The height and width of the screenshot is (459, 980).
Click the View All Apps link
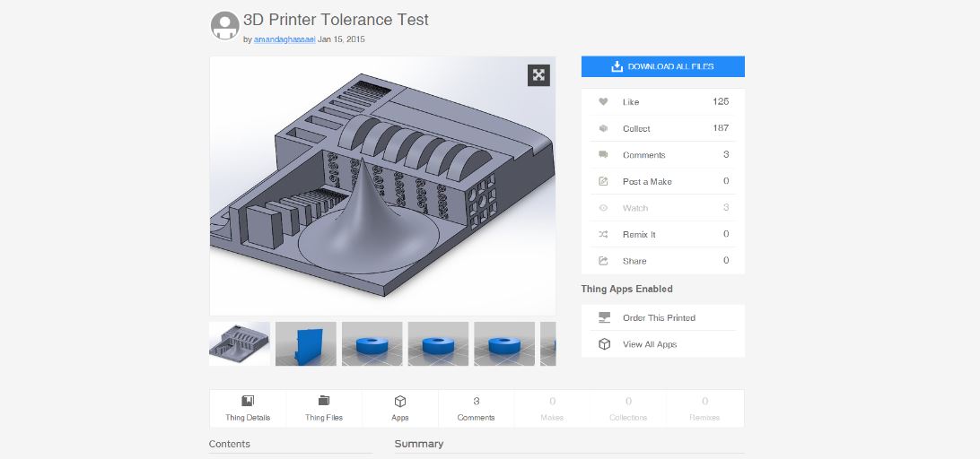coord(650,345)
